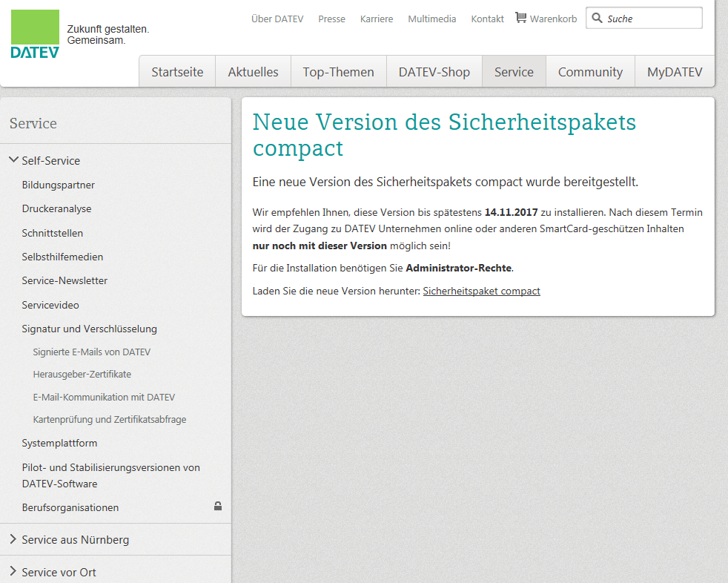Open the Multimedia link

(431, 19)
